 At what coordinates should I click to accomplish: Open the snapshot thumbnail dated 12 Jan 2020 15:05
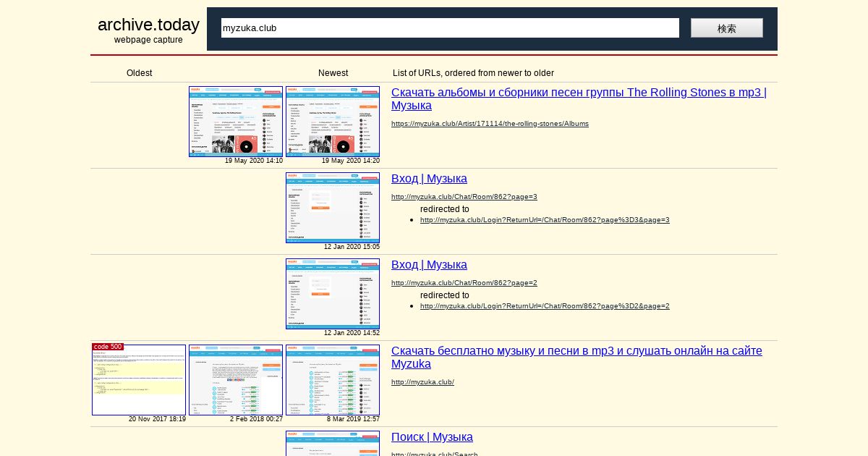coord(333,208)
